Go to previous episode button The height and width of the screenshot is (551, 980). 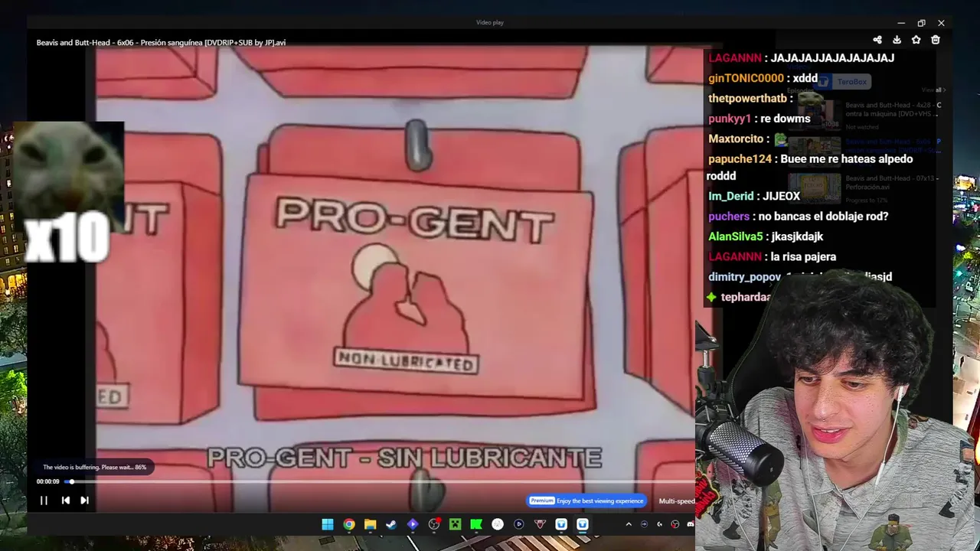pyautogui.click(x=65, y=500)
